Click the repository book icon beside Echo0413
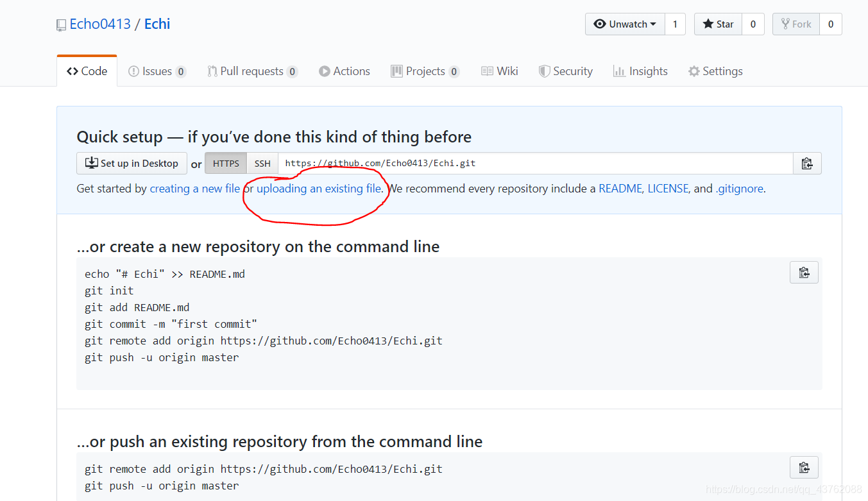 pos(61,25)
